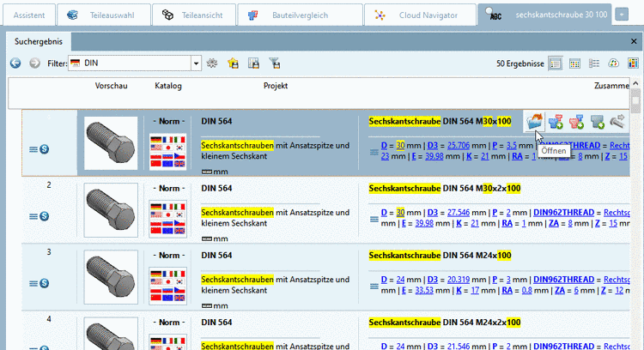This screenshot has height=350, width=644.
Task: Click DIN962THREAD link in row 2
Action: point(563,213)
